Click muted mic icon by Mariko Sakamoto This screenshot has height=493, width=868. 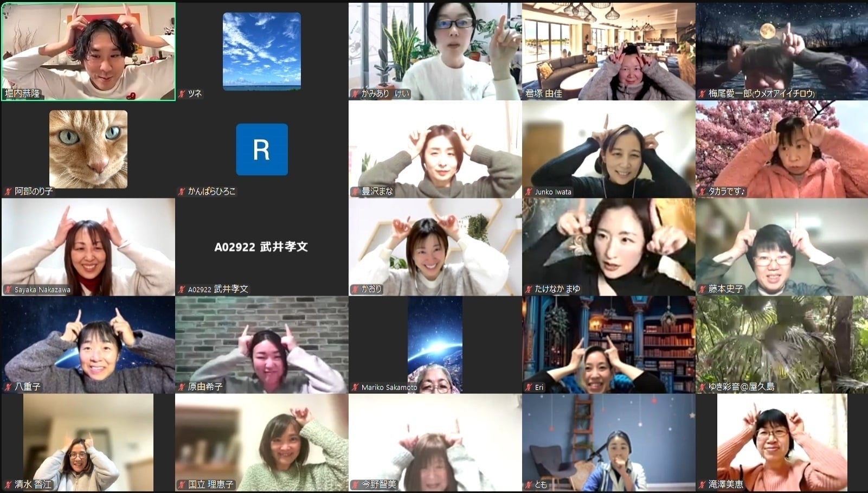coord(356,387)
